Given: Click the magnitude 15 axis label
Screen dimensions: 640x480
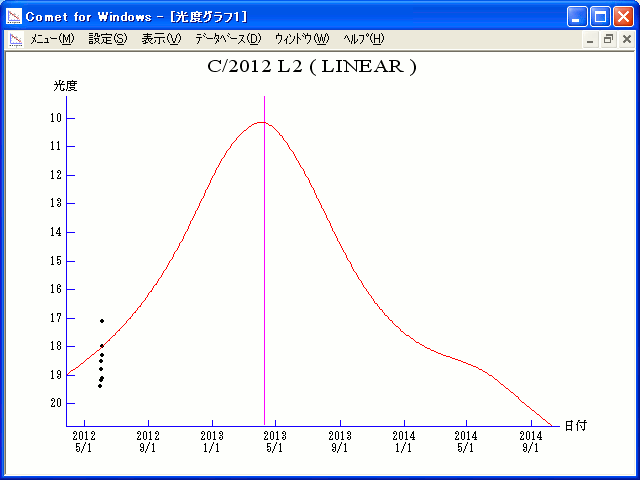Looking at the screenshot, I should (56, 261).
